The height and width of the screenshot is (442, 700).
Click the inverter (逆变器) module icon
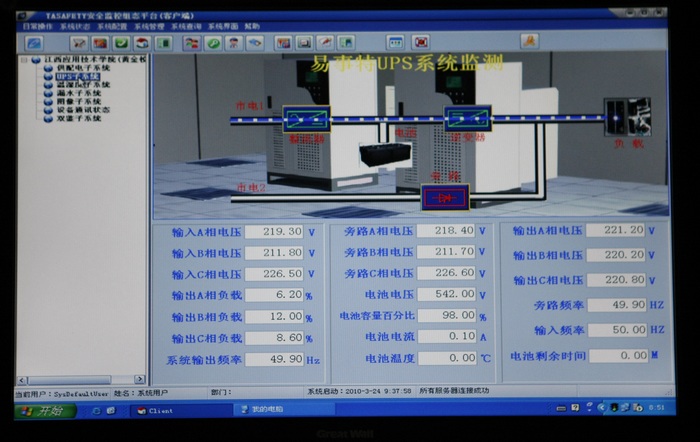467,118
